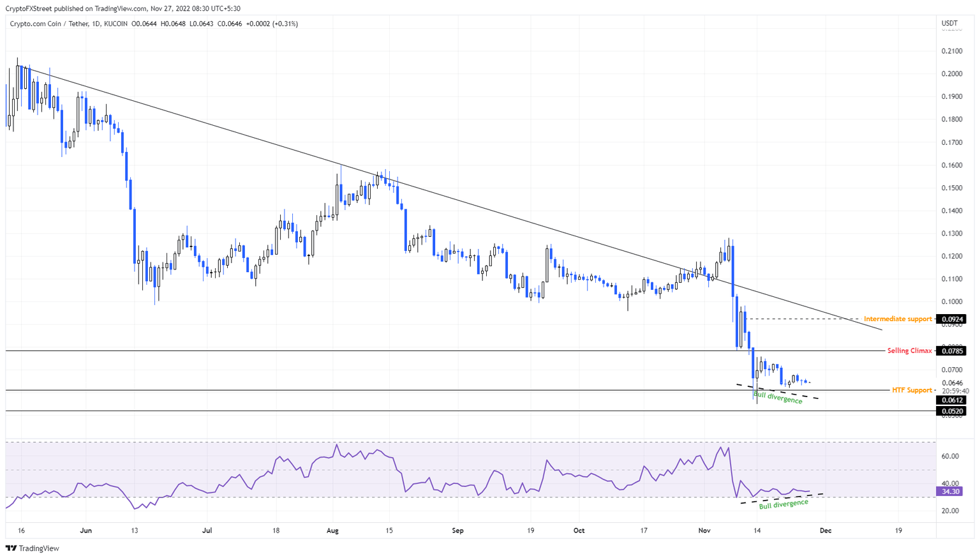Screen dimensions: 980x558
Task: Click the 0.0520 price tag
Action: (950, 411)
